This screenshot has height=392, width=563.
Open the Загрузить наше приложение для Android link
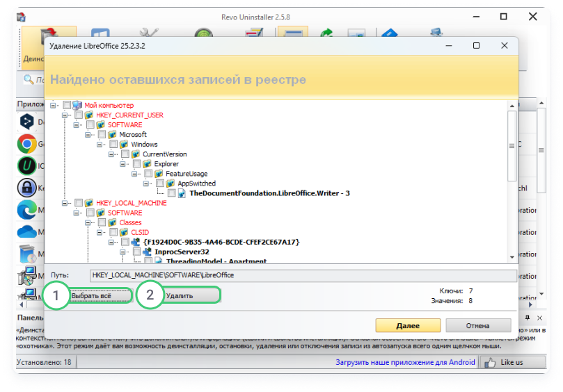point(405,362)
